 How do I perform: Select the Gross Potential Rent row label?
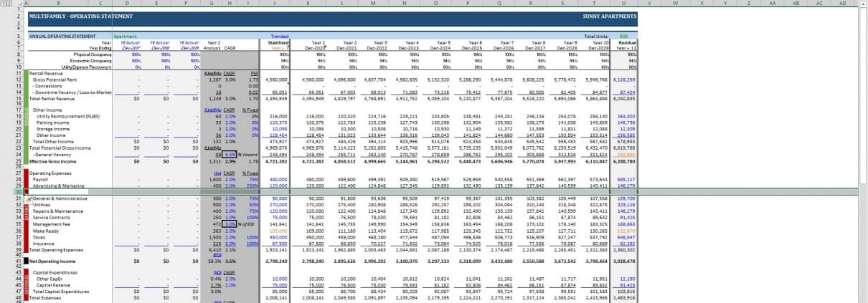click(55, 79)
